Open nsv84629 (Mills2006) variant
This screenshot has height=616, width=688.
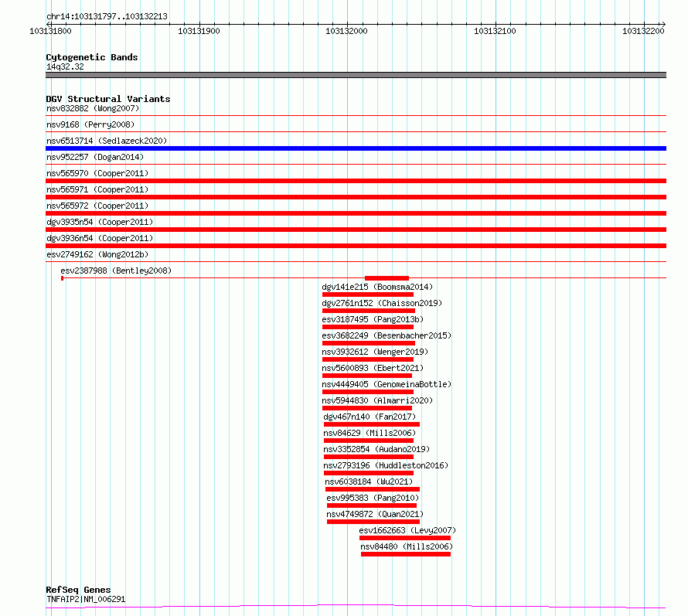click(x=370, y=433)
